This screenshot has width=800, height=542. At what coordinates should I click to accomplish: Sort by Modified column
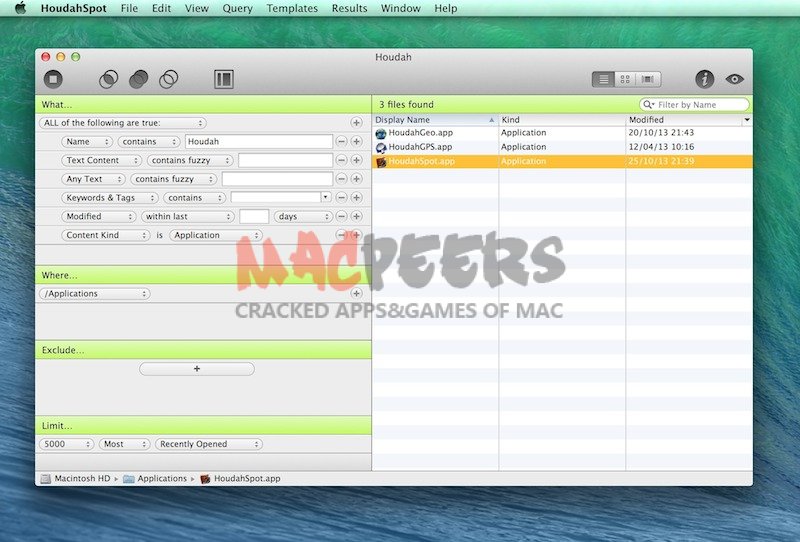coord(684,120)
